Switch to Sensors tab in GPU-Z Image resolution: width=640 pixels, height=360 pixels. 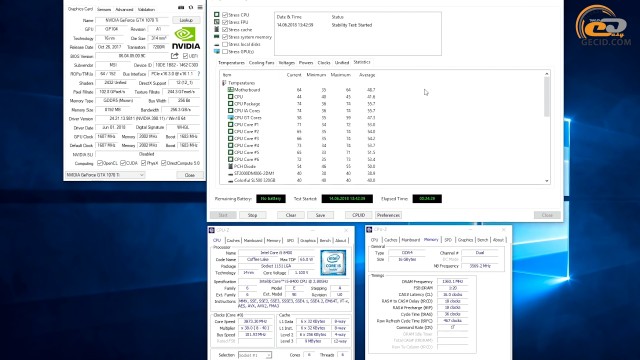click(104, 9)
